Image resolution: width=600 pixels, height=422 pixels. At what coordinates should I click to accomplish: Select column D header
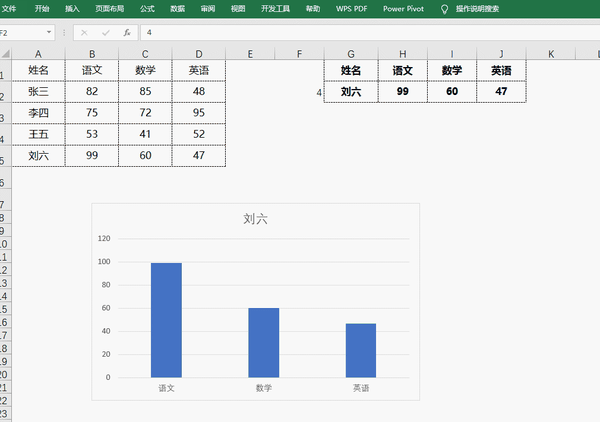(x=199, y=54)
